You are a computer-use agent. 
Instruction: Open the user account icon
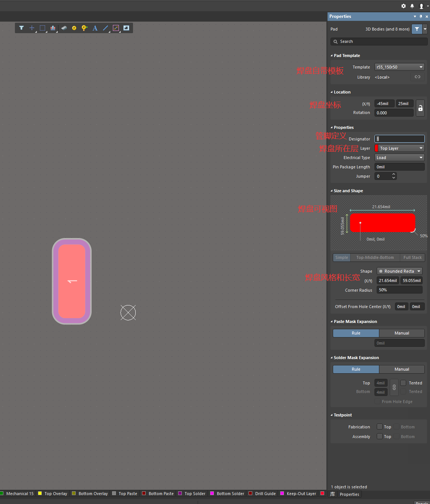pos(421,6)
